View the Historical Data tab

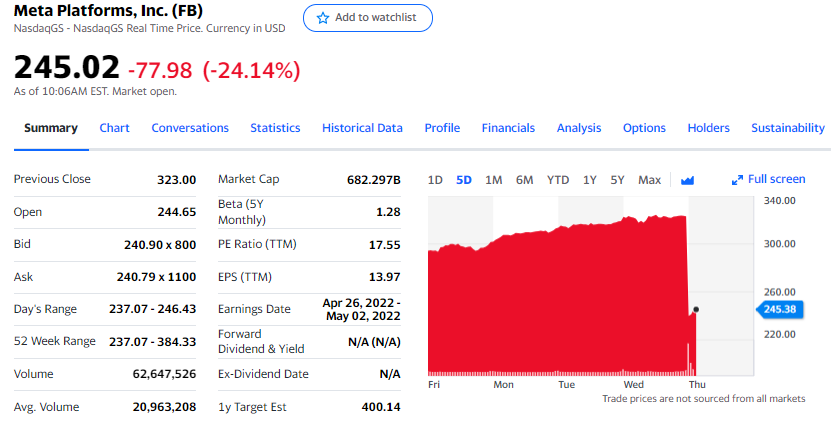click(x=363, y=128)
